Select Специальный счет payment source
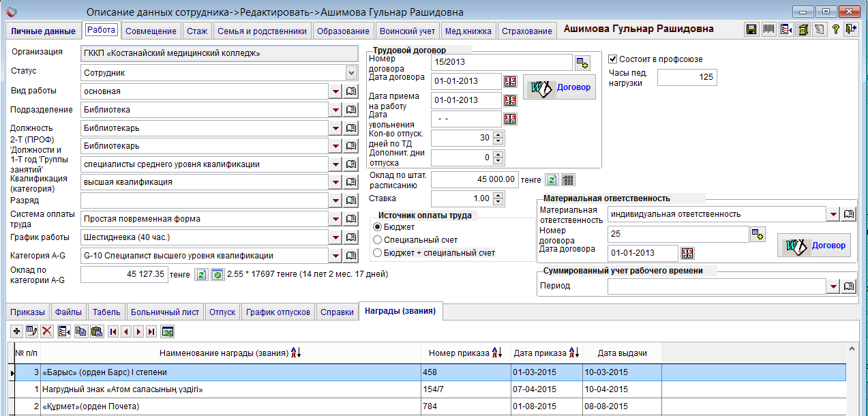 377,239
